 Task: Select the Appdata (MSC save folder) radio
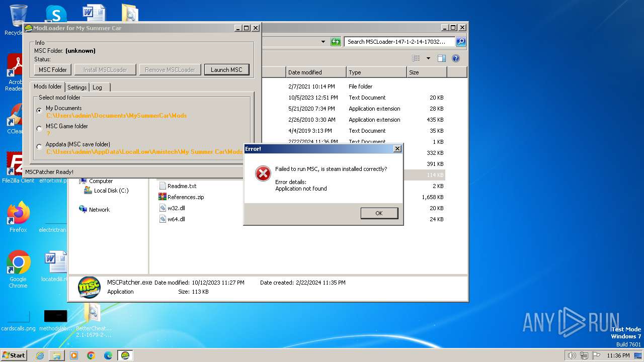[x=40, y=147]
